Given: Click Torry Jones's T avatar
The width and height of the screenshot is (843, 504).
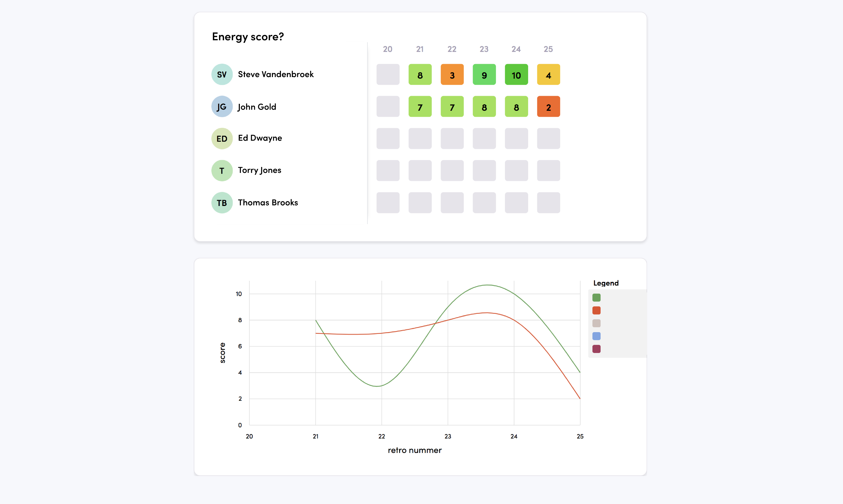Looking at the screenshot, I should [x=222, y=170].
